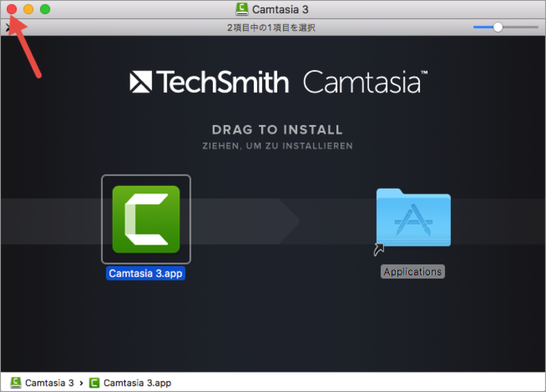Minimize window using the yellow button
This screenshot has width=546, height=392.
click(x=29, y=9)
